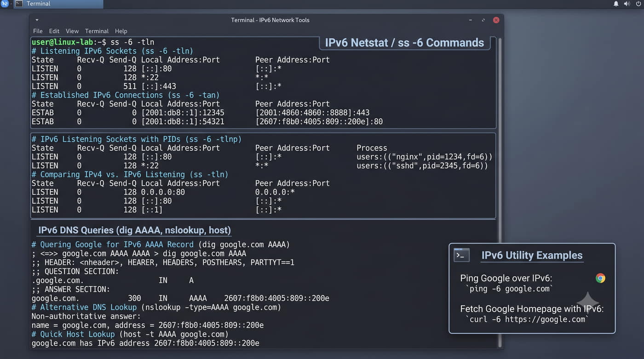This screenshot has width=644, height=359.
Task: Open the notification bell in system tray
Action: click(x=616, y=4)
